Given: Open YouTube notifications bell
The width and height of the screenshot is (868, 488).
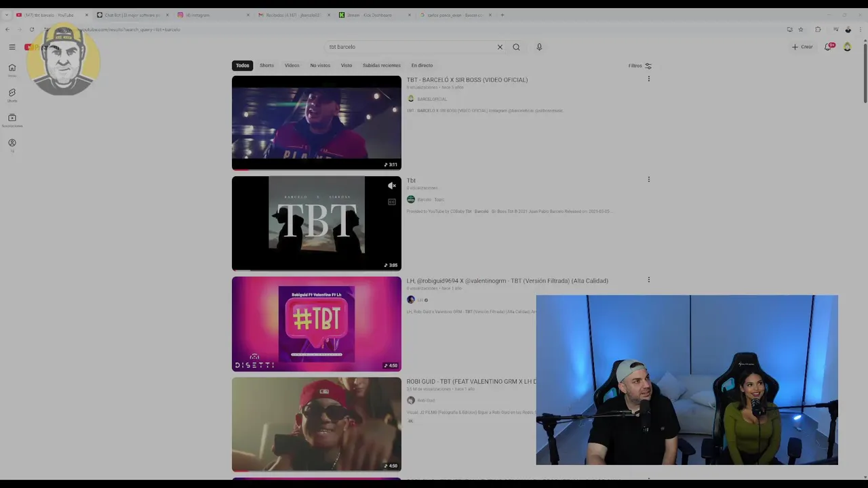Looking at the screenshot, I should pyautogui.click(x=828, y=47).
